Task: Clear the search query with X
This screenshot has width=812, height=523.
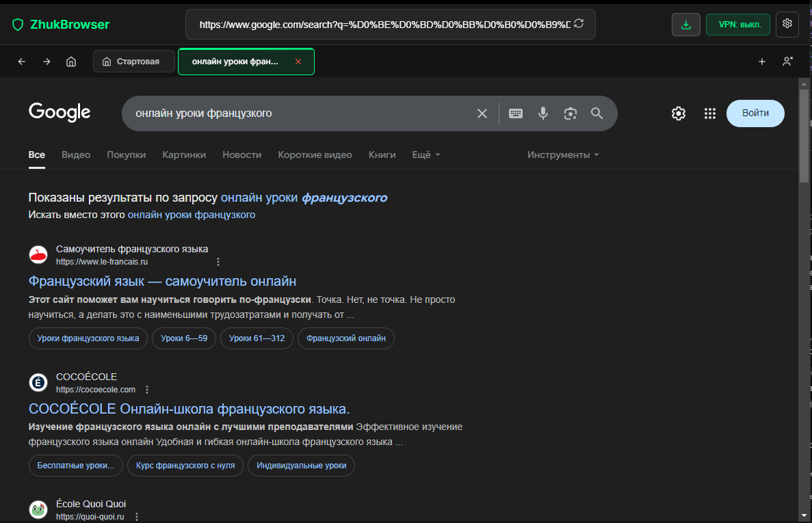Action: pyautogui.click(x=482, y=113)
